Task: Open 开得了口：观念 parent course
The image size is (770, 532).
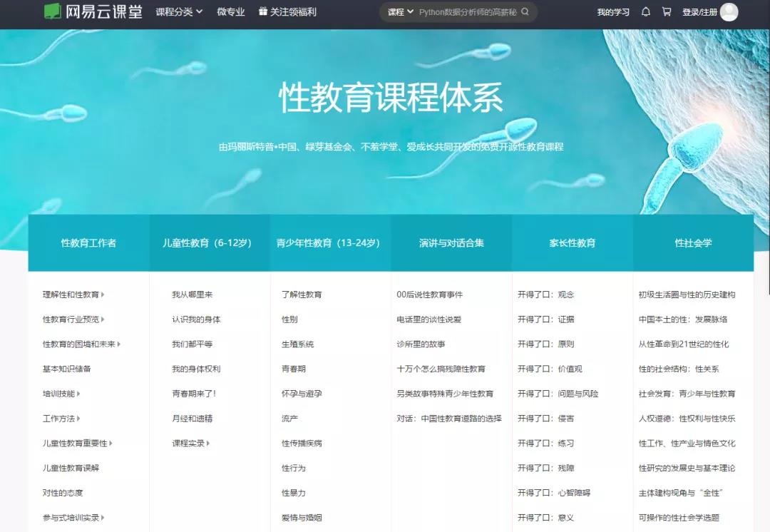Action: click(545, 295)
